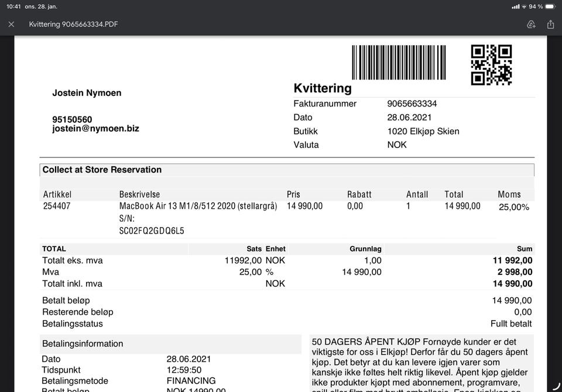Tap the battery indicator in status bar
This screenshot has width=562, height=392.
(551, 6)
